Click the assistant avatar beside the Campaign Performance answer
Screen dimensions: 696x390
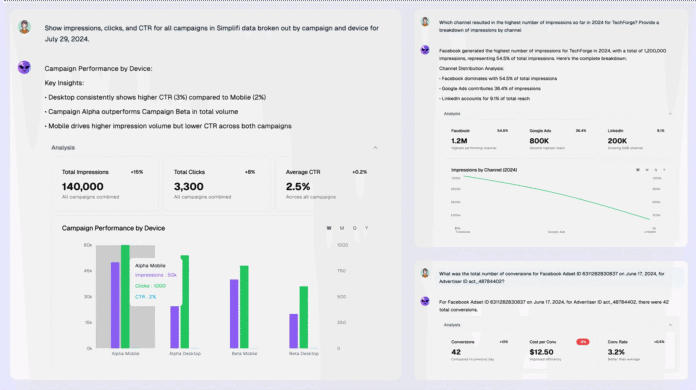tap(24, 67)
